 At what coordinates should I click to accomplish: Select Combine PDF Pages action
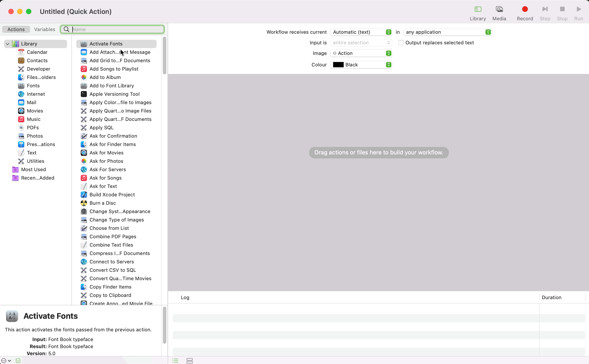coord(113,236)
